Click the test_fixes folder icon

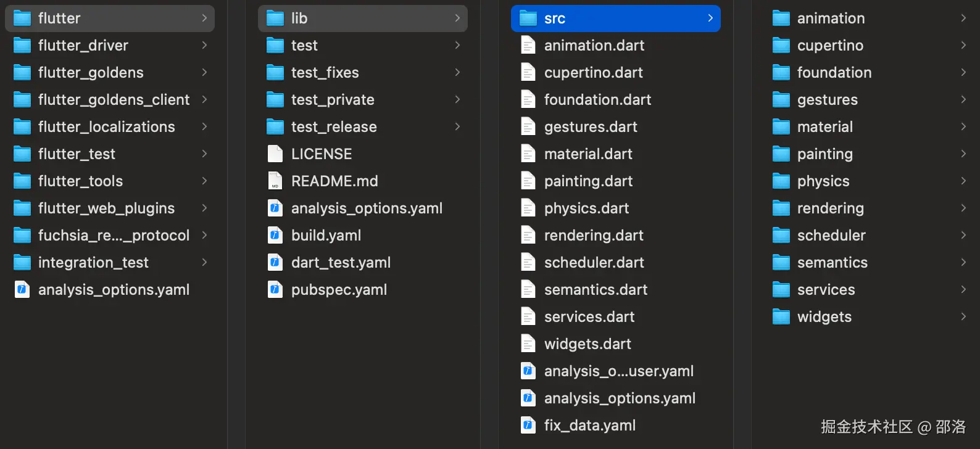[x=275, y=73]
